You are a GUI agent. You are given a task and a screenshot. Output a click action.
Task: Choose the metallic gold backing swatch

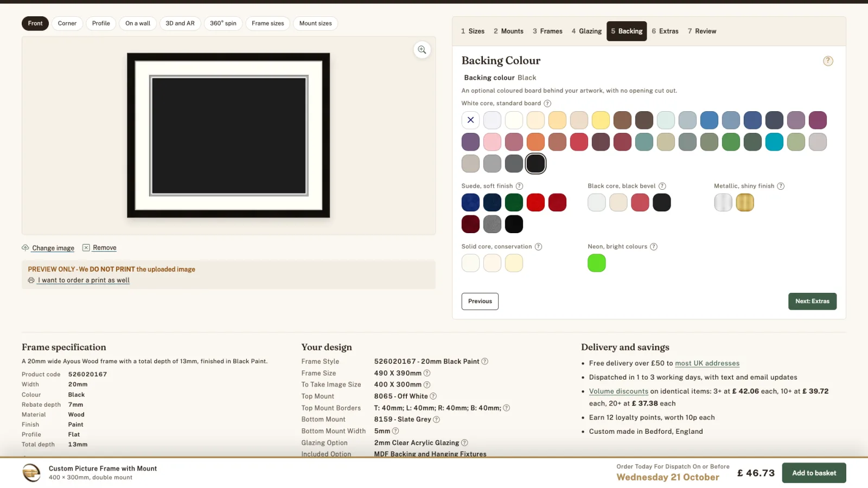click(x=745, y=202)
